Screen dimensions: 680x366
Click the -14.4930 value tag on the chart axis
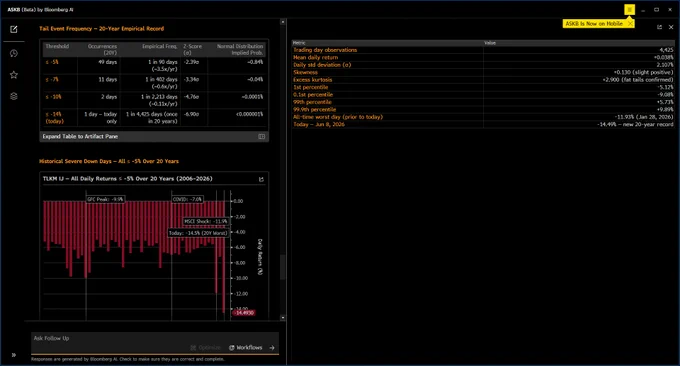tap(244, 313)
